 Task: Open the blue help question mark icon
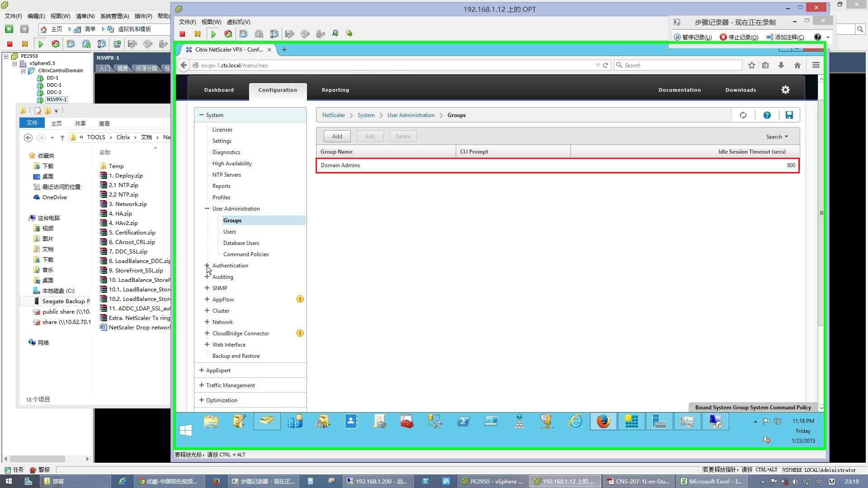(767, 115)
